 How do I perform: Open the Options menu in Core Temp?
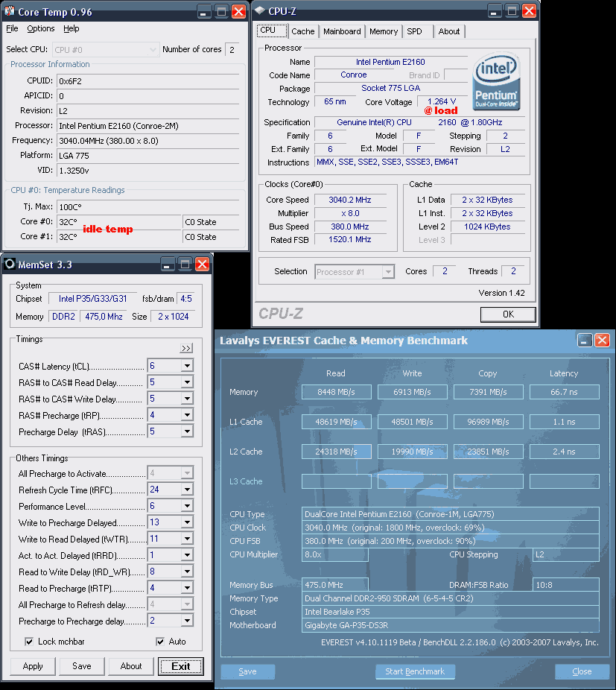point(41,28)
